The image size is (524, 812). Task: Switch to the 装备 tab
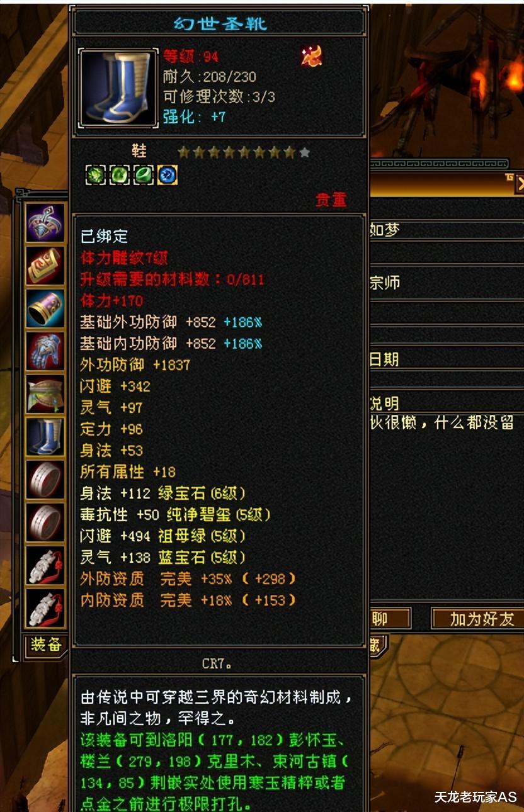coord(46,645)
